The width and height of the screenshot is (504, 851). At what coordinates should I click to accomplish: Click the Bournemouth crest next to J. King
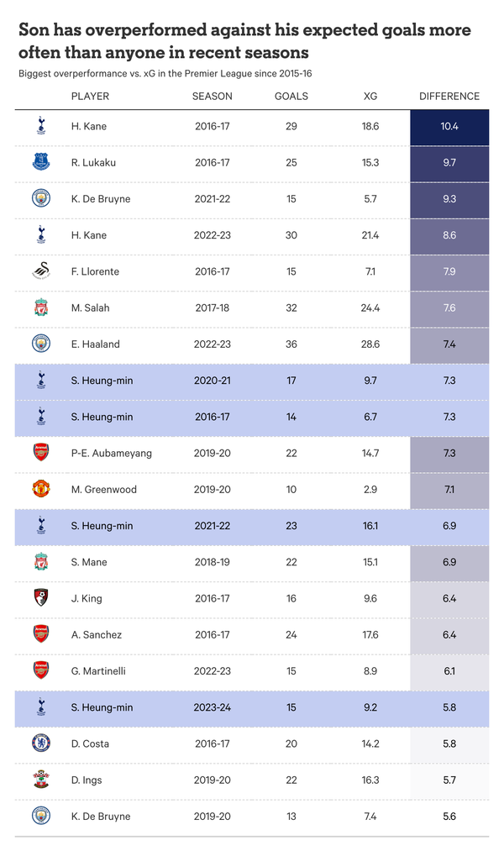pos(40,598)
